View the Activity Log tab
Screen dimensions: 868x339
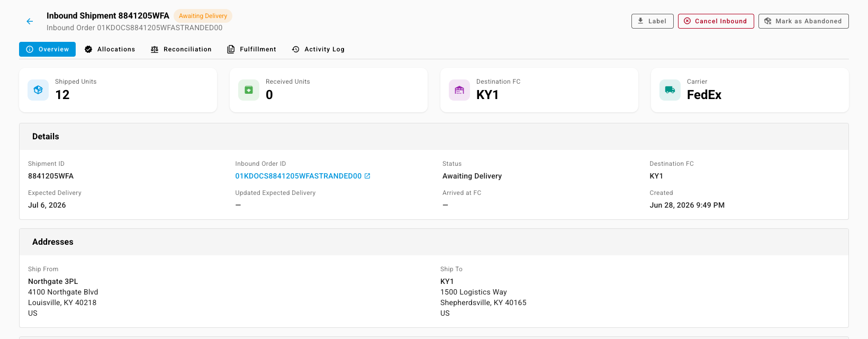pos(318,49)
